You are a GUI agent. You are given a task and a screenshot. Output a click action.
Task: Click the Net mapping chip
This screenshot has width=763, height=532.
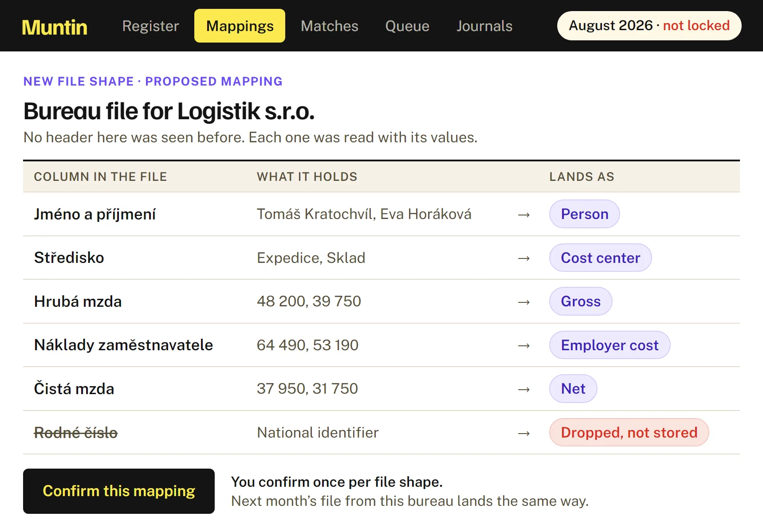[x=573, y=389]
